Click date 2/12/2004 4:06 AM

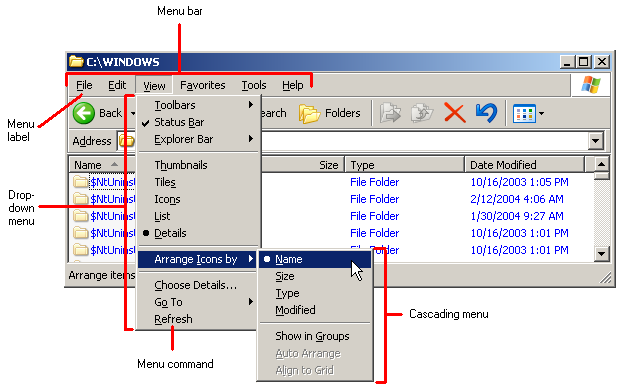(x=517, y=199)
